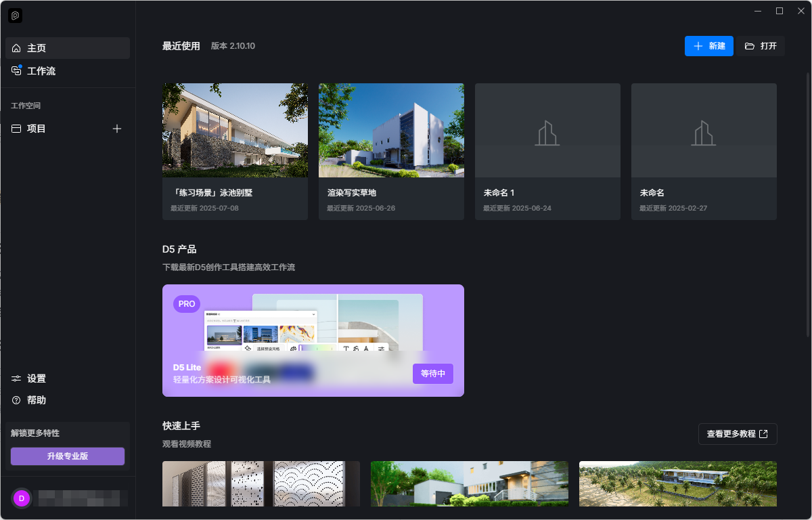Create a new file with 新建 button

coord(709,46)
